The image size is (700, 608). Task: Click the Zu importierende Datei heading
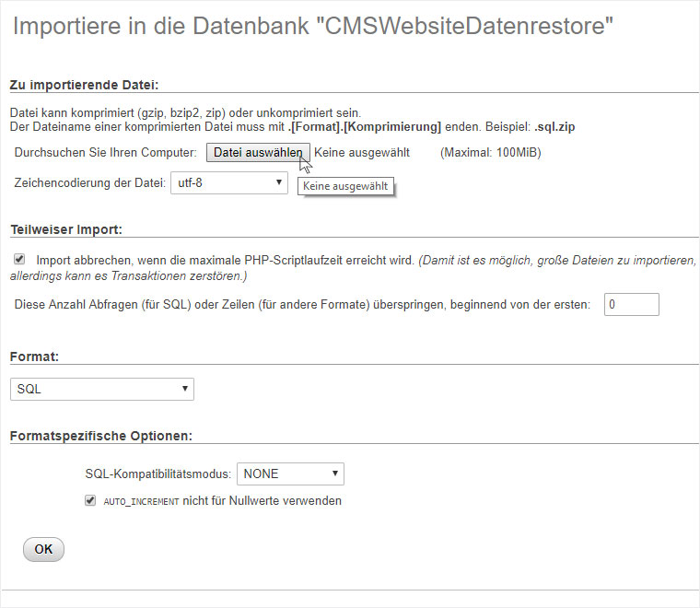(84, 85)
